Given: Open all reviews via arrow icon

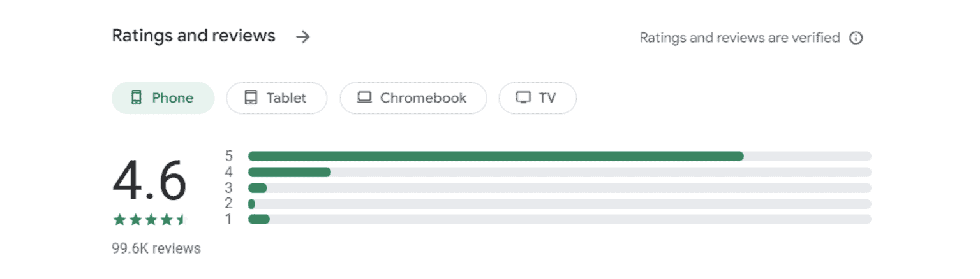Looking at the screenshot, I should (x=303, y=37).
